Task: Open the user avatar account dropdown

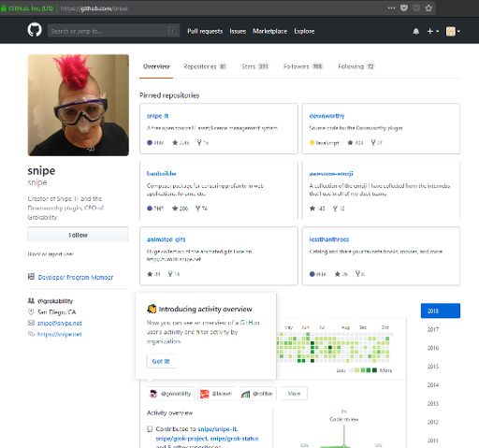Action: [453, 31]
